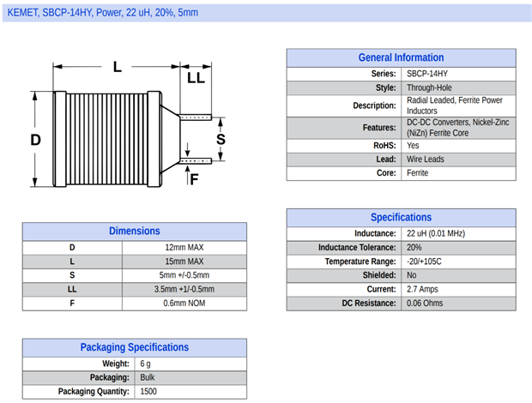Click the Packaging value "Bulk"
The image size is (532, 403).
[148, 377]
